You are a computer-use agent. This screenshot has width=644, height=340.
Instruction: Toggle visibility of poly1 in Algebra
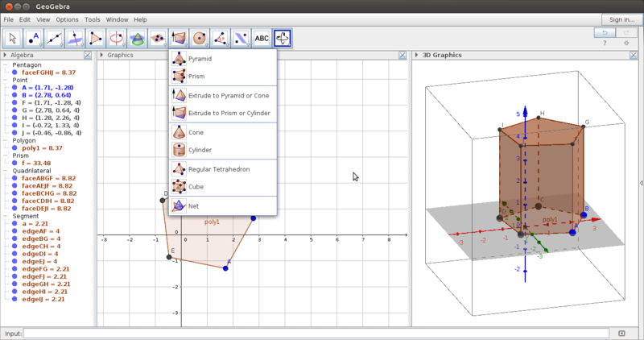[x=14, y=148]
